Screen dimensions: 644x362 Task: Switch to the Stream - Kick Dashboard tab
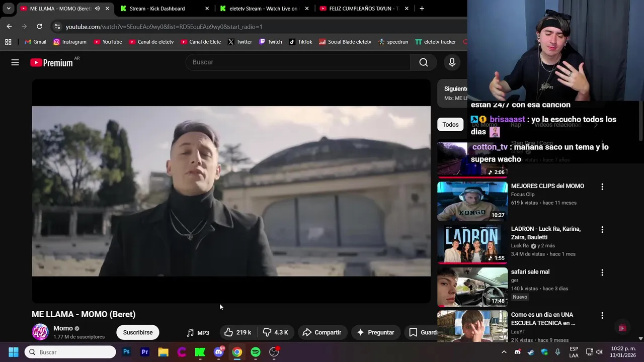(164, 9)
